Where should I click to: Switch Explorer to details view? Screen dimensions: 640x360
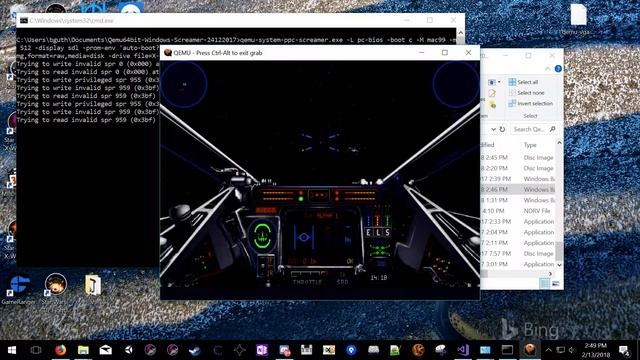tap(544, 283)
